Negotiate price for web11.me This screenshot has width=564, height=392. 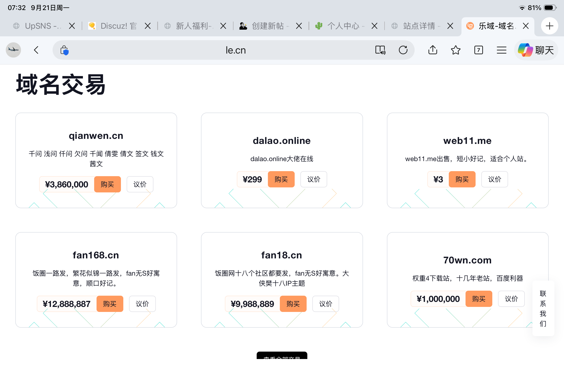[x=494, y=179]
